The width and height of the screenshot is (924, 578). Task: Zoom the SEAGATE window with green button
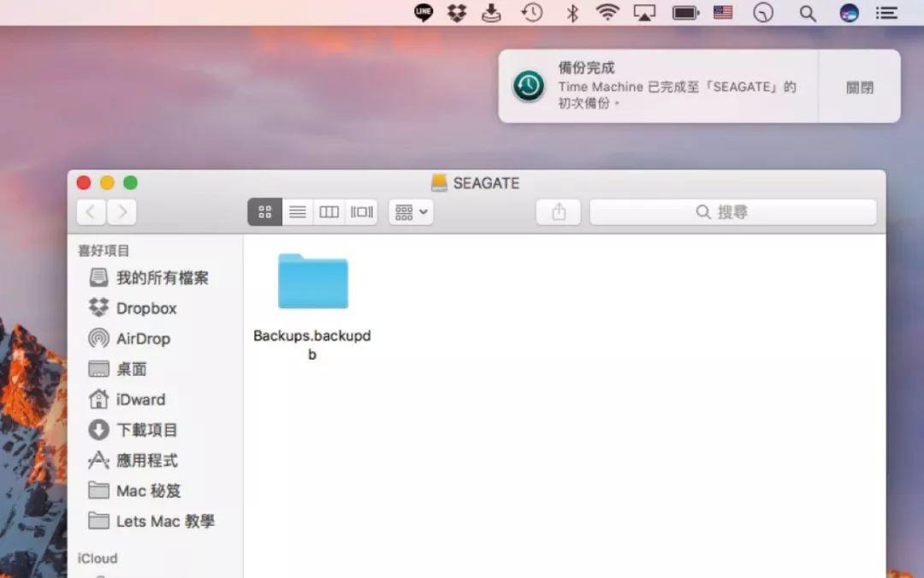[x=130, y=183]
